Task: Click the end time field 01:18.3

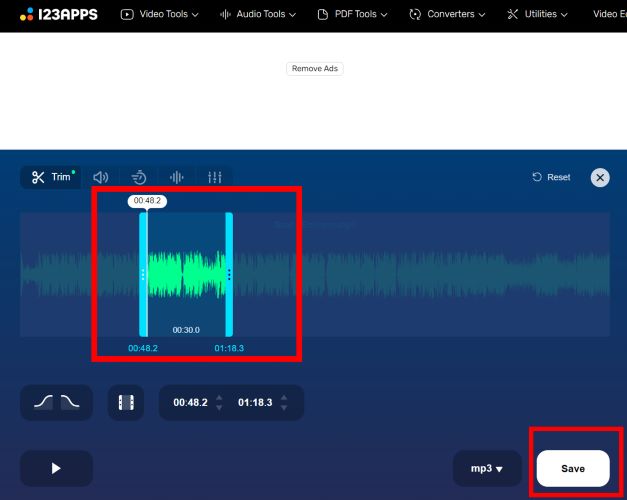Action: click(255, 402)
